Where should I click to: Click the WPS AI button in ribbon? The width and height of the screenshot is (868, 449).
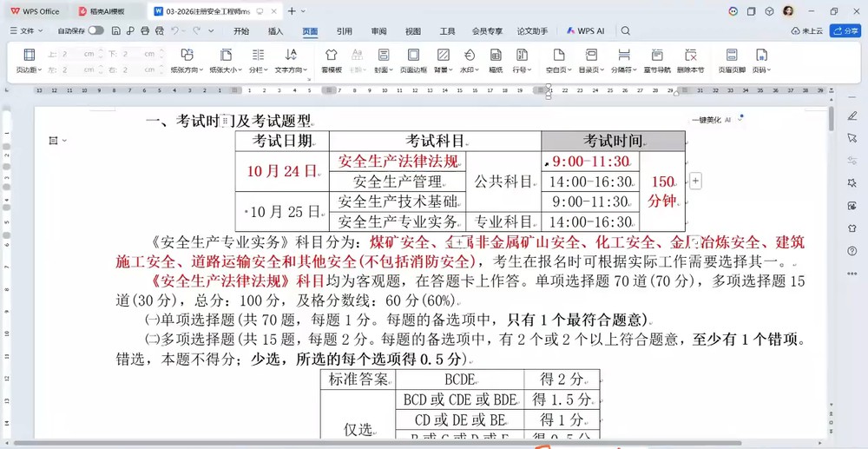coord(586,31)
